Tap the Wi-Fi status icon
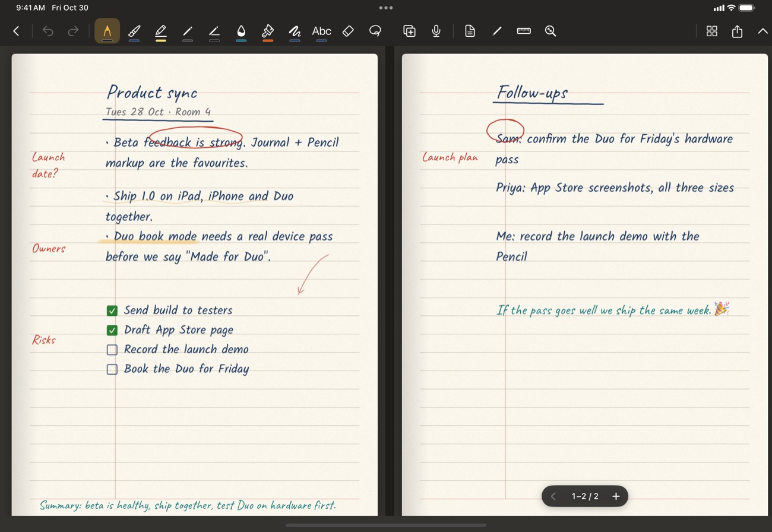The image size is (772, 532). [x=731, y=8]
